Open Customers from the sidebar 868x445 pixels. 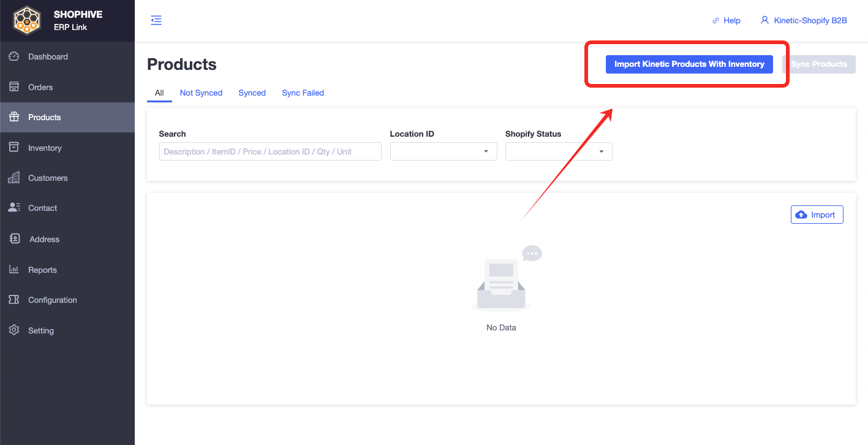67,178
